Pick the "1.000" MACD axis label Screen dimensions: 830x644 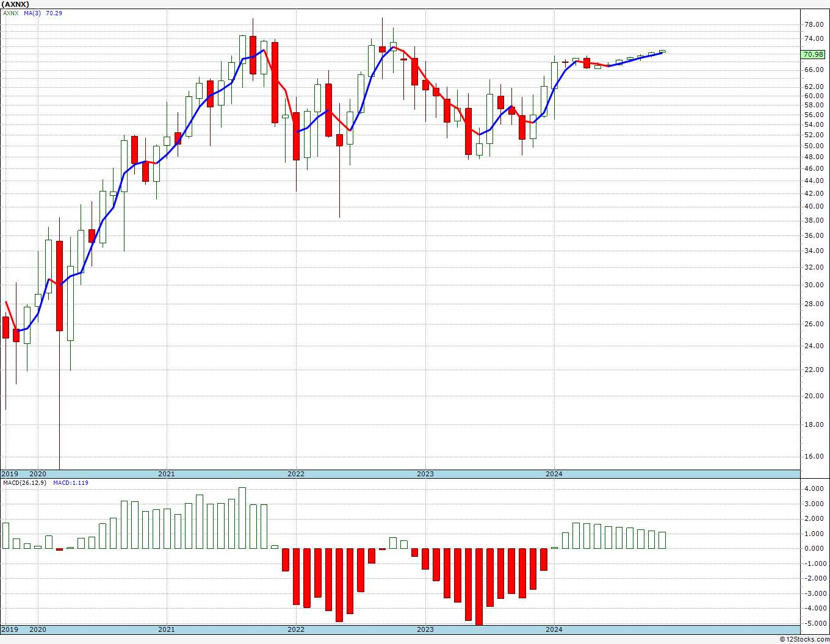pos(815,534)
